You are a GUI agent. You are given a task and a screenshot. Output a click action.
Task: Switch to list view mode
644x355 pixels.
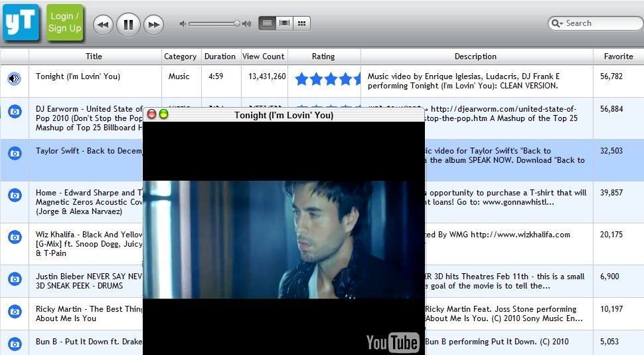[267, 23]
